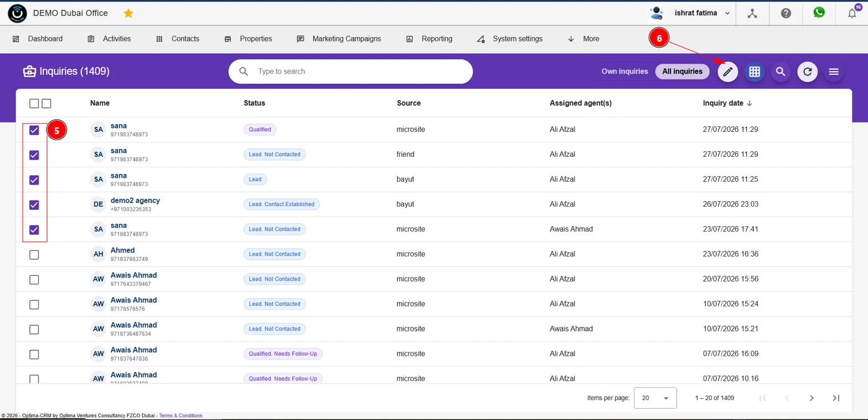This screenshot has width=868, height=420.
Task: Open the ishrat fatima user dropdown
Action: tap(702, 13)
